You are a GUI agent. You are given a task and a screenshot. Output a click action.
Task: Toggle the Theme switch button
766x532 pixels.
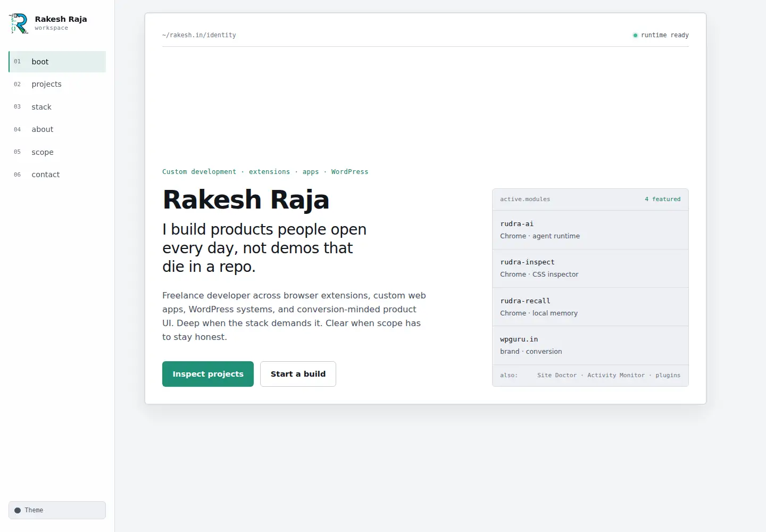point(57,510)
